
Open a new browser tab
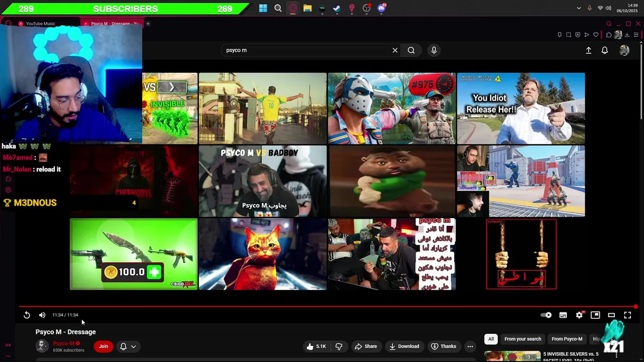point(148,24)
